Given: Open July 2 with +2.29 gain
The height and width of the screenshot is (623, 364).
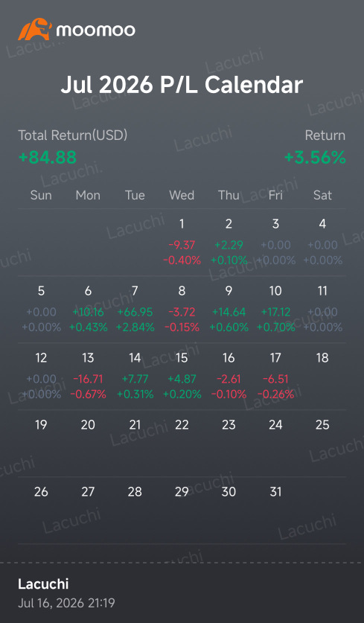Looking at the screenshot, I should coord(229,242).
